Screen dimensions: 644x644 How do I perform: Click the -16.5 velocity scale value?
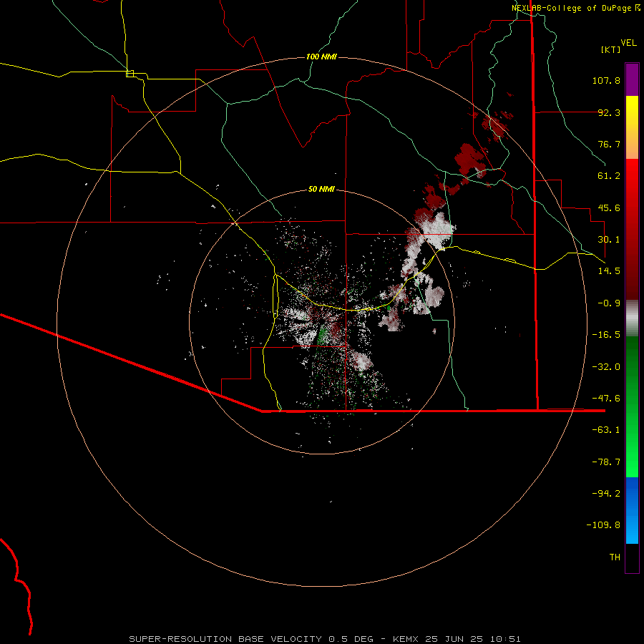(606, 335)
